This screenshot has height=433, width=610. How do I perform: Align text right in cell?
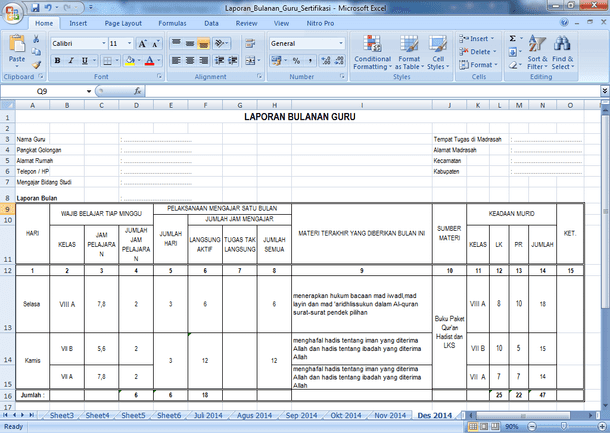(203, 60)
